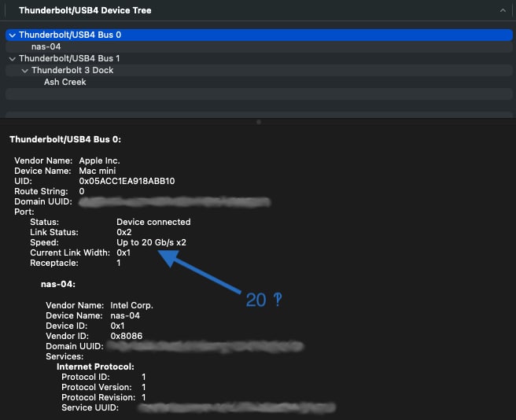Click the Device ID label
Screen dimensions: 516x420
pyautogui.click(x=67, y=326)
